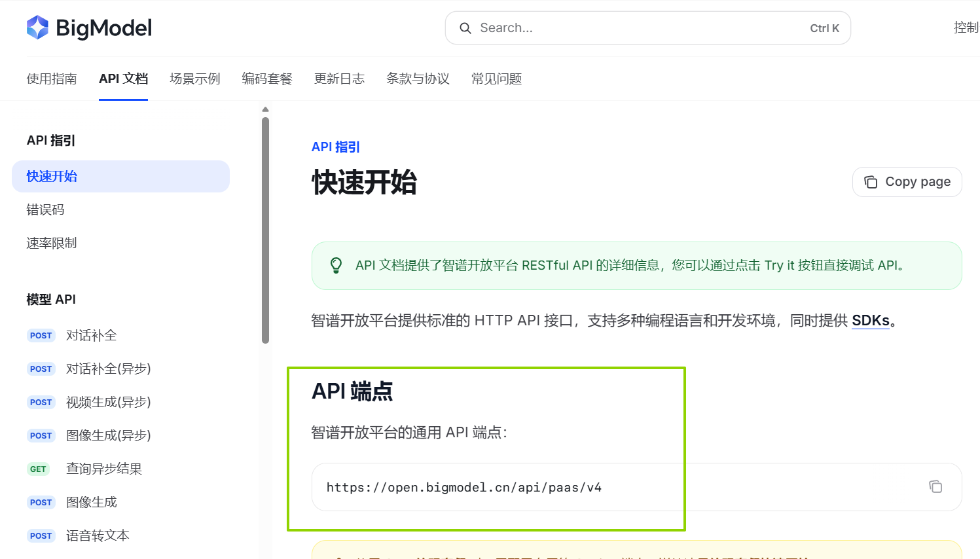Click the 快速开始 page title
Viewport: 980px width, 559px height.
pos(364,182)
